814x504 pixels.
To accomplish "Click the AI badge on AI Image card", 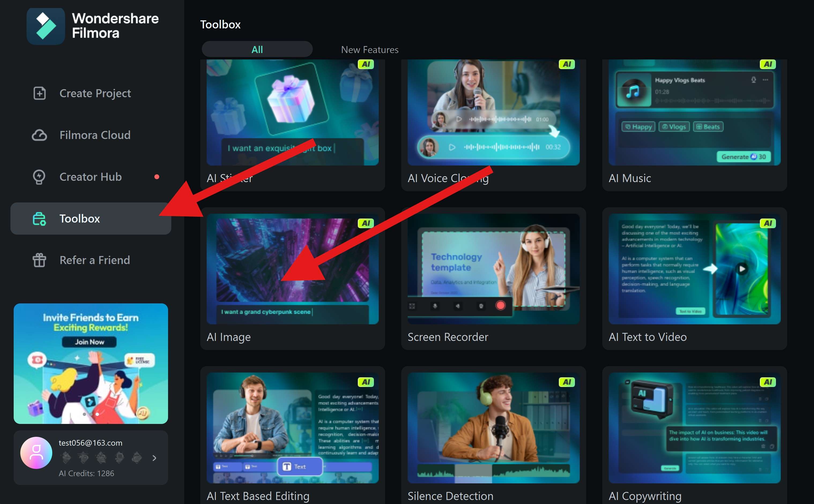I will (x=366, y=223).
